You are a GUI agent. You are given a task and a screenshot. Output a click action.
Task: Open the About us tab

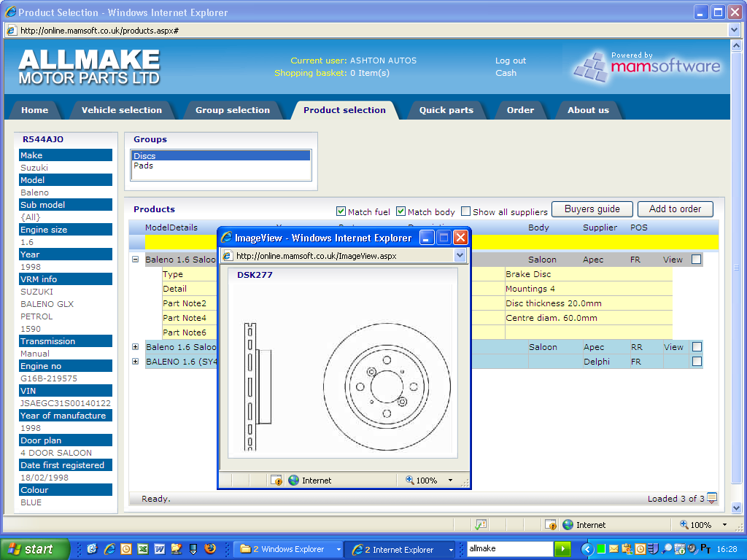tap(589, 110)
